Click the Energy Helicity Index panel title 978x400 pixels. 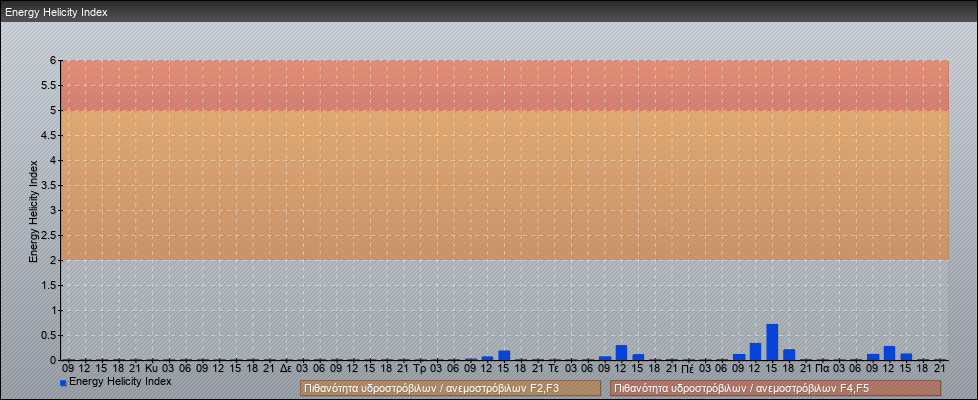56,12
